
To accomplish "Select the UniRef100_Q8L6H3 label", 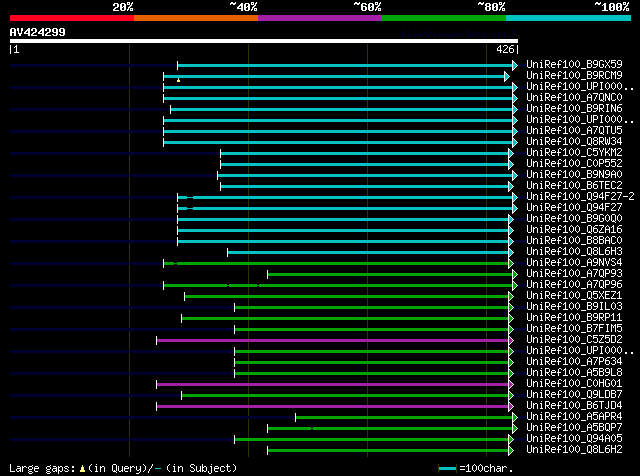I will (x=574, y=251).
